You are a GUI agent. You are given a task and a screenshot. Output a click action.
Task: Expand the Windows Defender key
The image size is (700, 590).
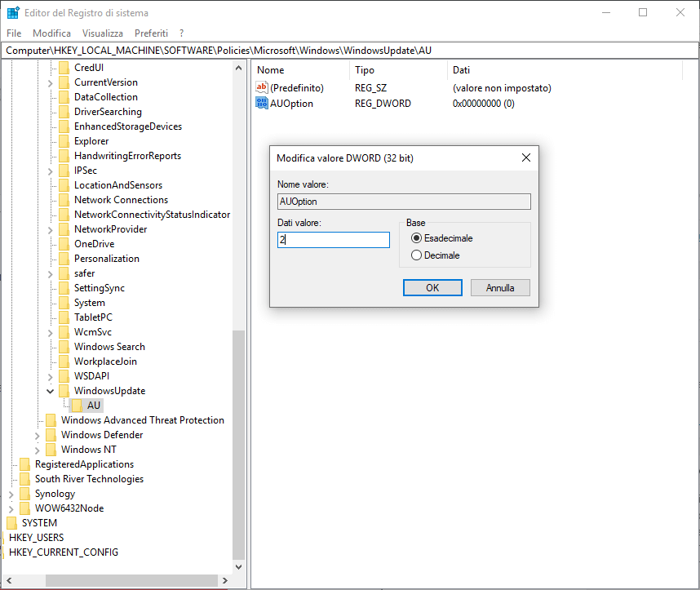tap(37, 436)
